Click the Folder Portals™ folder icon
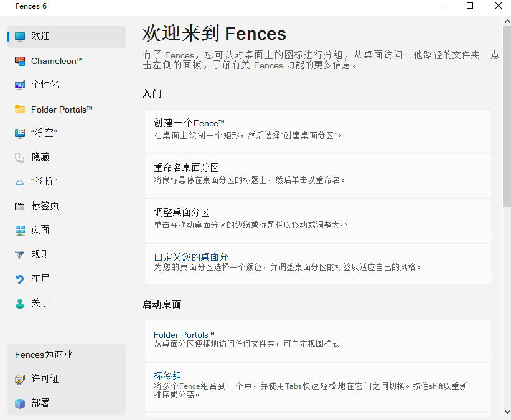Screen dimensions: 511x420 20,110
